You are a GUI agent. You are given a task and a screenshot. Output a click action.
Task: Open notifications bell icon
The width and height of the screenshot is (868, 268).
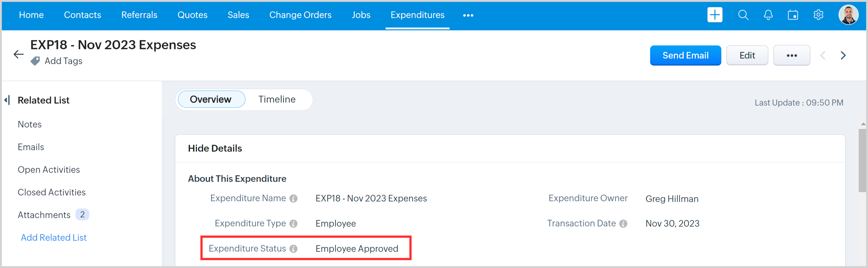tap(768, 15)
